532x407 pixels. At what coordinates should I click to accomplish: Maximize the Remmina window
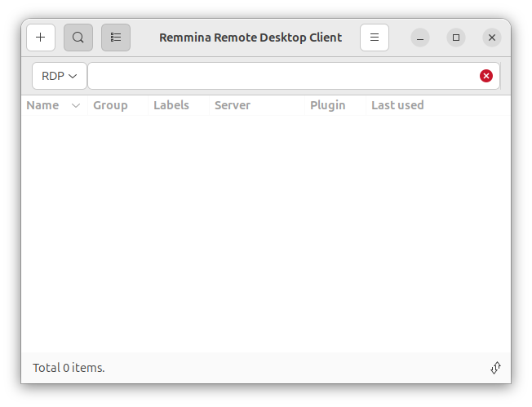click(x=456, y=38)
